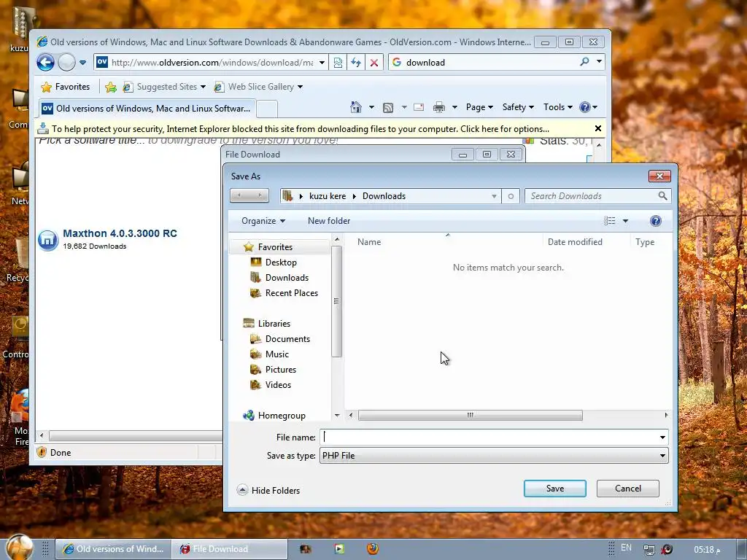
Task: Expand Web Slice Gallery dropdown
Action: click(x=300, y=87)
